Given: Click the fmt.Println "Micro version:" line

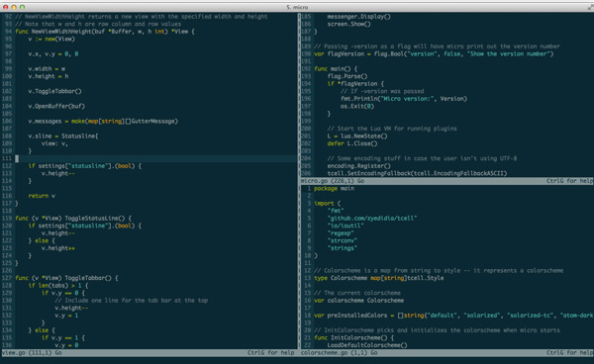Looking at the screenshot, I should [404, 99].
